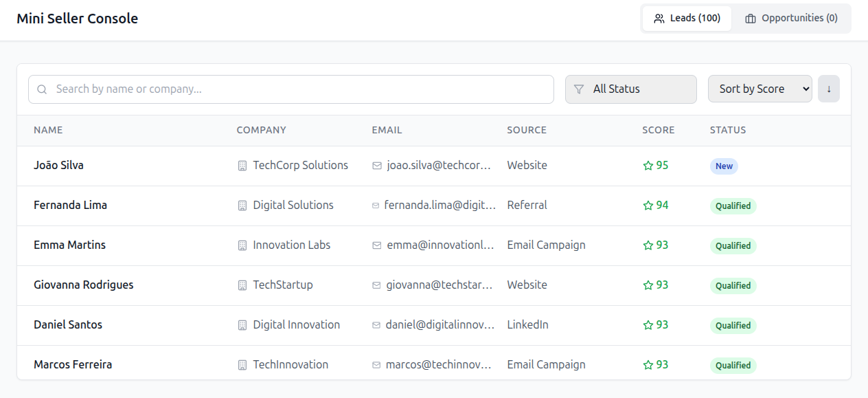The height and width of the screenshot is (398, 868).
Task: Click the building icon beside Digital Innovation
Action: coord(242,325)
